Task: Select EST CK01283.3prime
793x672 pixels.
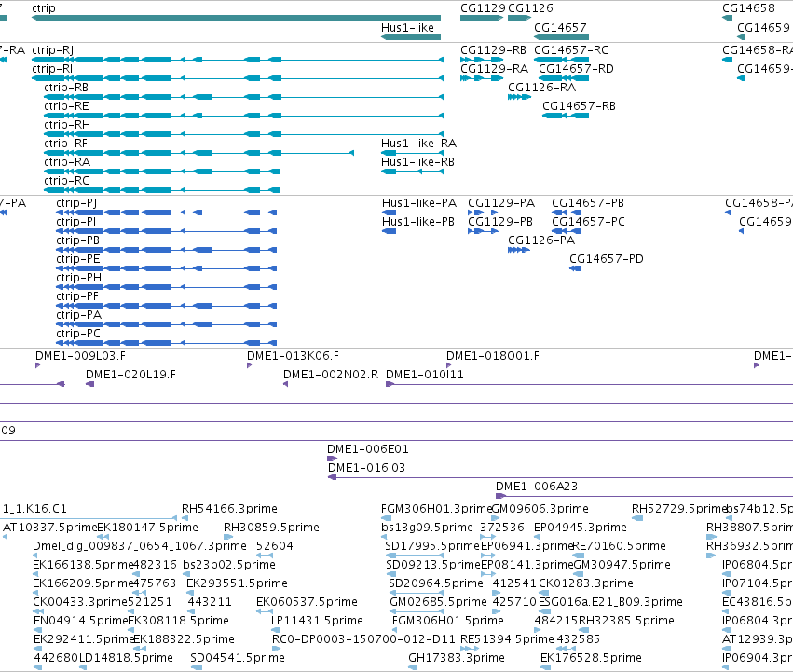Action: click(545, 593)
